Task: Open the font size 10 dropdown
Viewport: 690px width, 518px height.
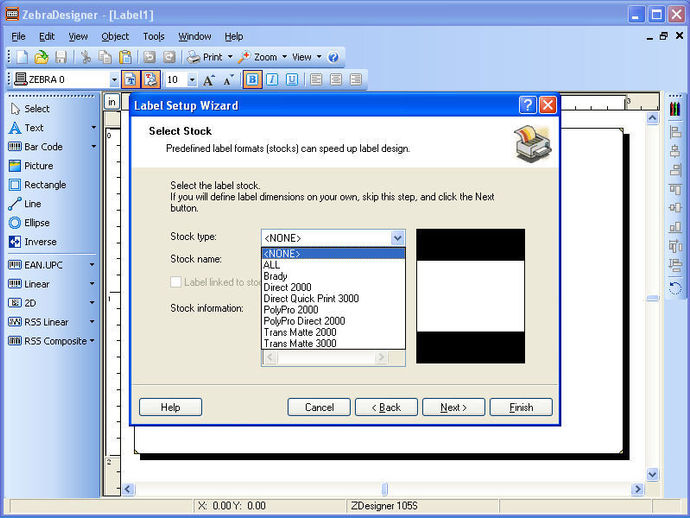Action: point(192,80)
